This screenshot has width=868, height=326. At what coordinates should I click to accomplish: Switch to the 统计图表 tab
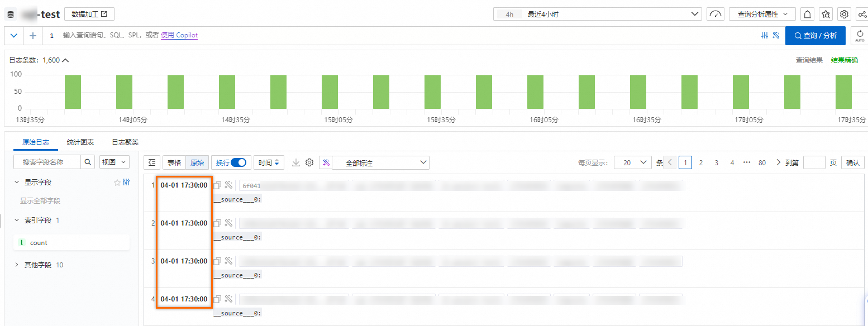click(x=80, y=142)
